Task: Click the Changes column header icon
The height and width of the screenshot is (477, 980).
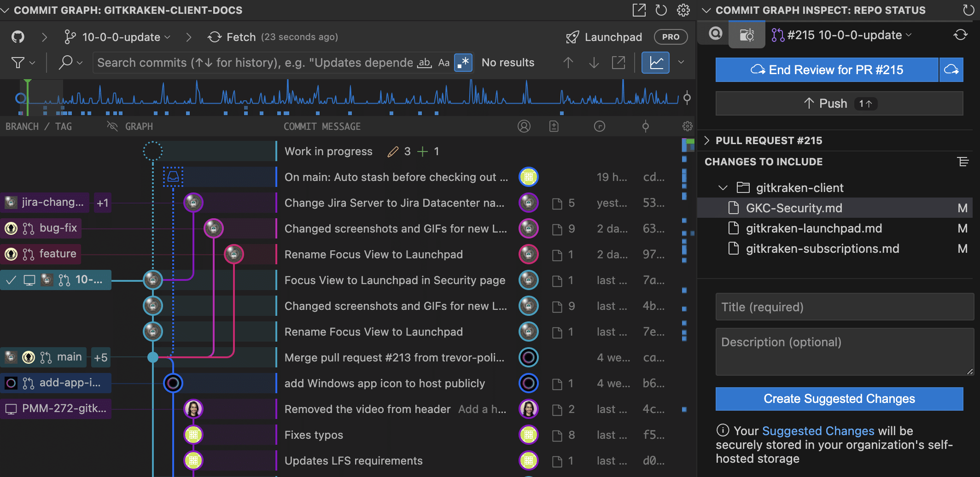Action: point(554,126)
